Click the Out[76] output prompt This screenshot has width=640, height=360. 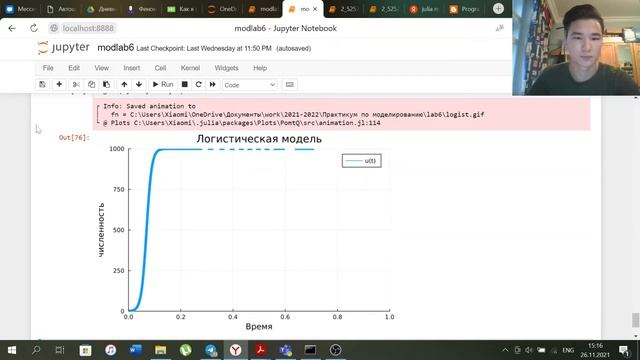74,138
